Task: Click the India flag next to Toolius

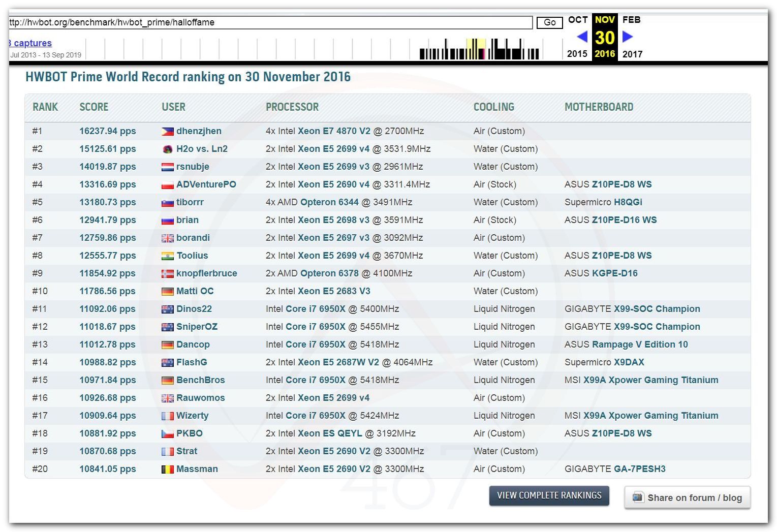Action: click(167, 256)
